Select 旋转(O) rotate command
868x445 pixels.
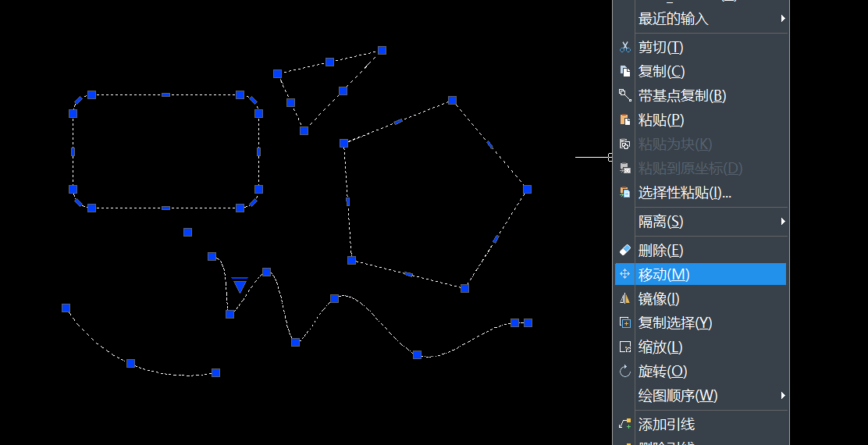[x=701, y=372]
